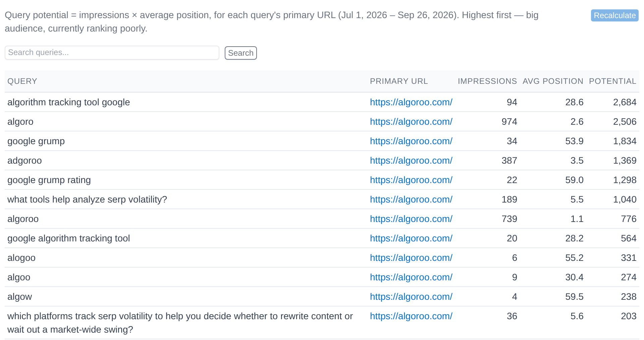Open the URL in the 'algow' row
This screenshot has width=644, height=340.
(411, 297)
